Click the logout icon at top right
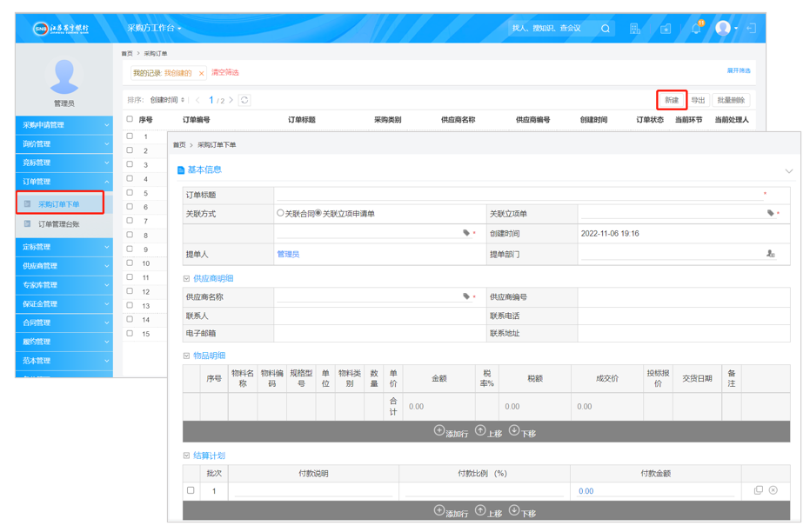Viewport: 810px width, 532px height. pyautogui.click(x=752, y=29)
